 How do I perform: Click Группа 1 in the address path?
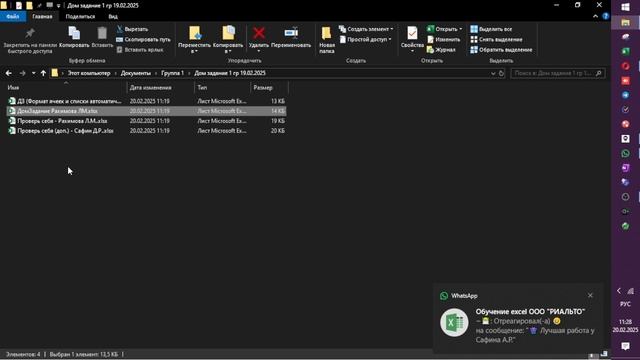[x=172, y=73]
